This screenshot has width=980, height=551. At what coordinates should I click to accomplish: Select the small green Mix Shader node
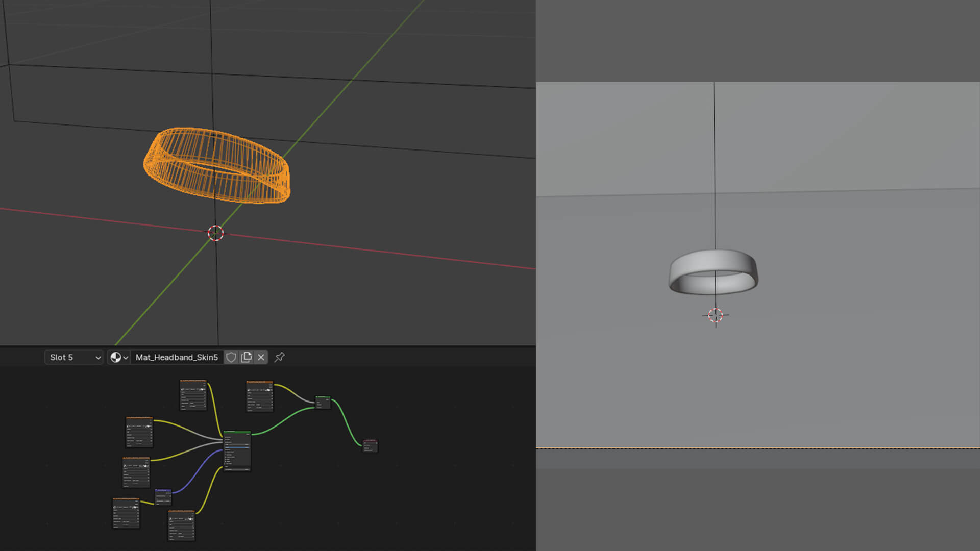click(x=323, y=402)
